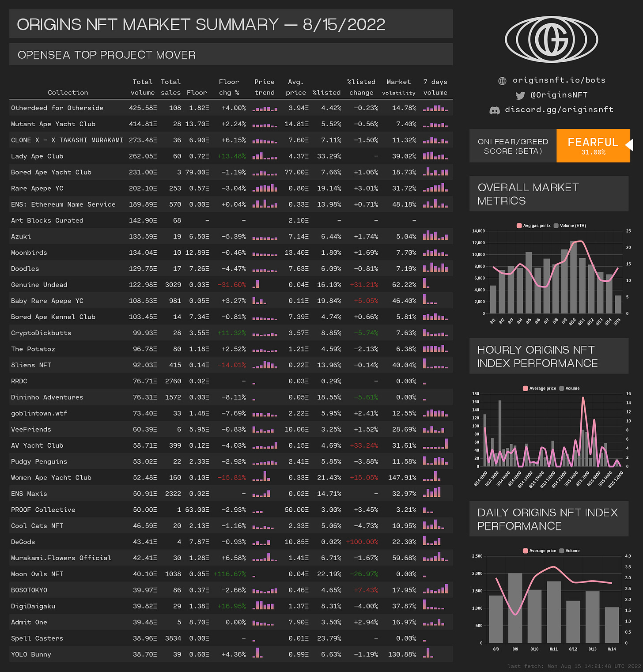Click the pink Avg gas per tx legend swatch
Viewport: 643px width, 672px height.
point(519,226)
